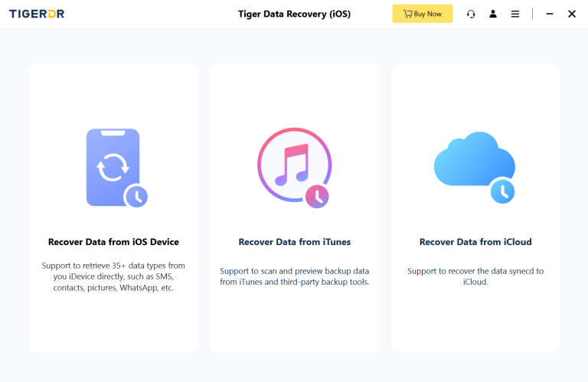The width and height of the screenshot is (588, 382).
Task: Click the shopping cart icon in Buy Now
Action: pyautogui.click(x=407, y=14)
